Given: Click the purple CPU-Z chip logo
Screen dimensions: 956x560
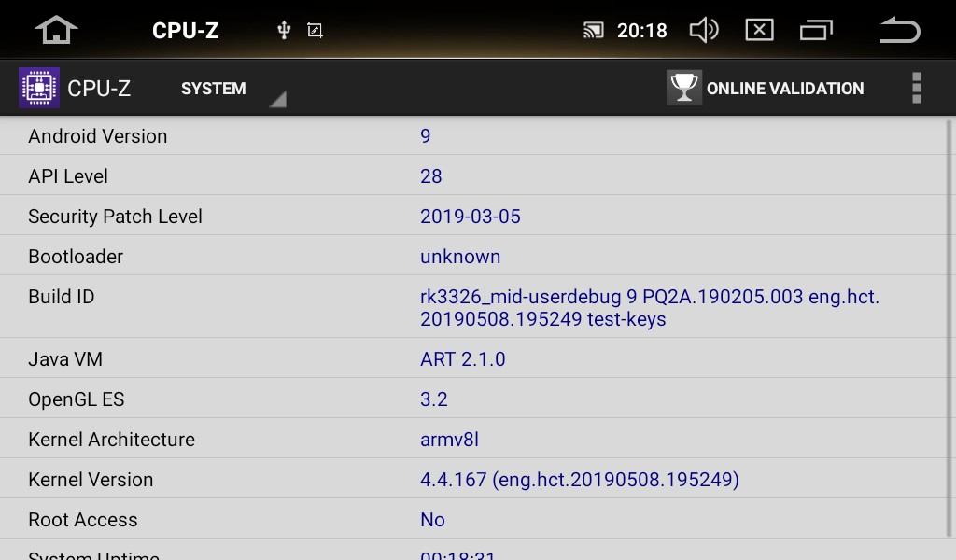Looking at the screenshot, I should pos(39,88).
